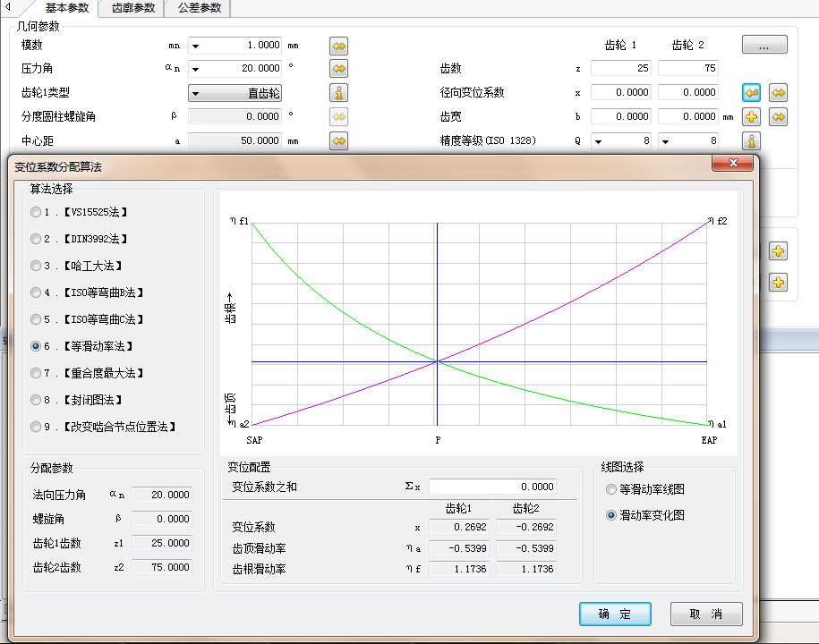Click 法向压力角 field showing 20.0000
819x644 pixels.
[162, 495]
